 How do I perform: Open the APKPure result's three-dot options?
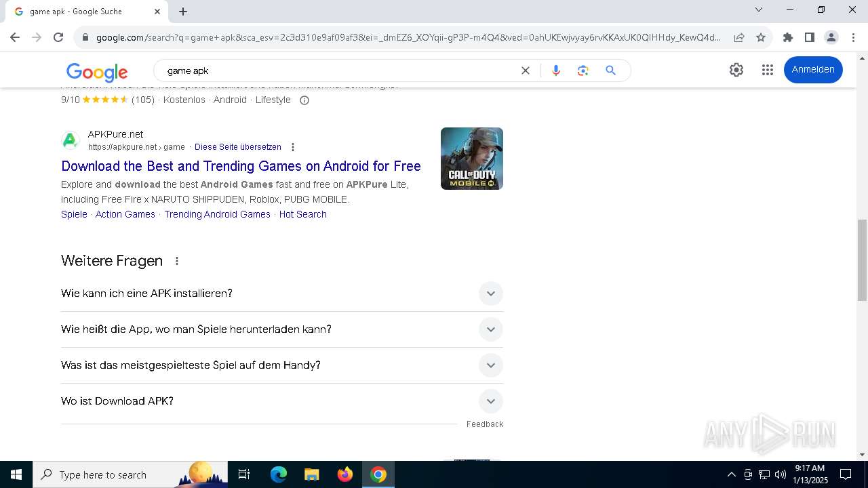pyautogui.click(x=293, y=147)
